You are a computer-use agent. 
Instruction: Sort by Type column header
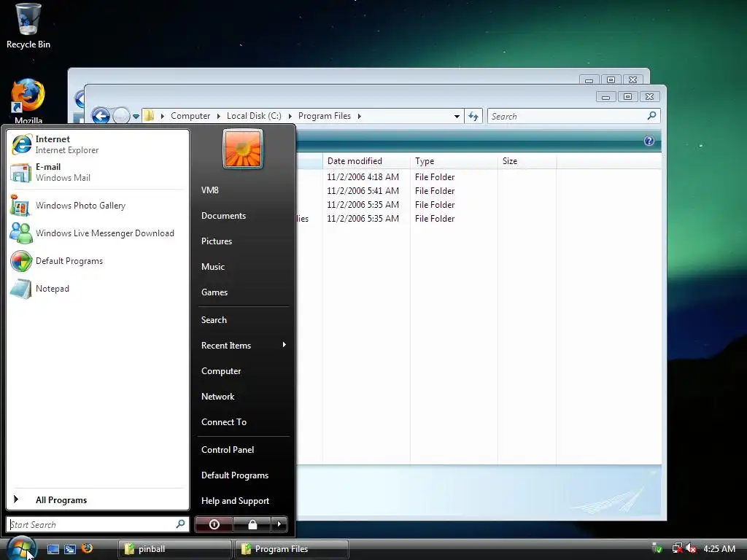pos(454,161)
